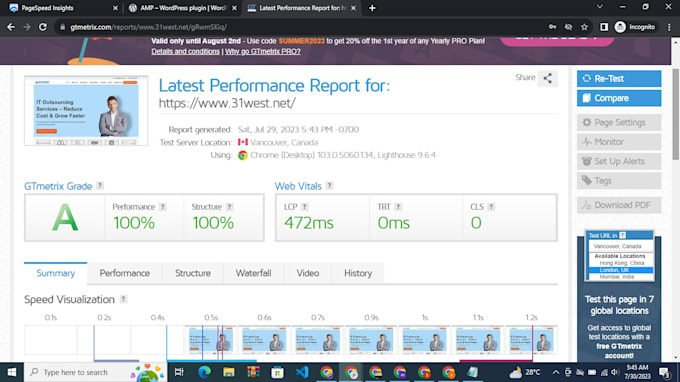This screenshot has width=680, height=382.
Task: Click the Monitor button
Action: click(x=619, y=142)
